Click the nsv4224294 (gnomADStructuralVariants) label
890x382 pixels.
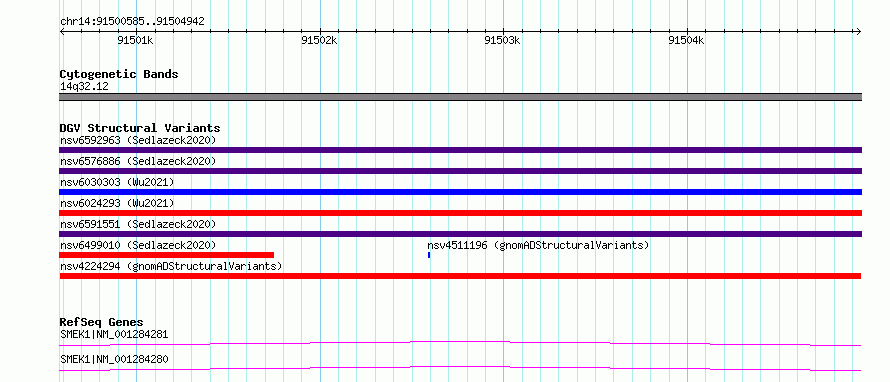(171, 266)
